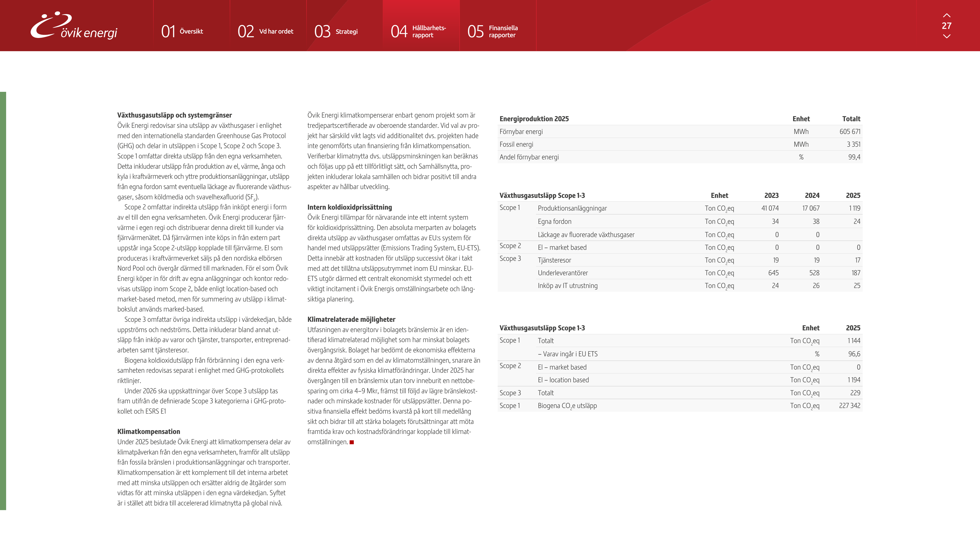Click the Intern koldioxidprissättning heading

point(350,207)
